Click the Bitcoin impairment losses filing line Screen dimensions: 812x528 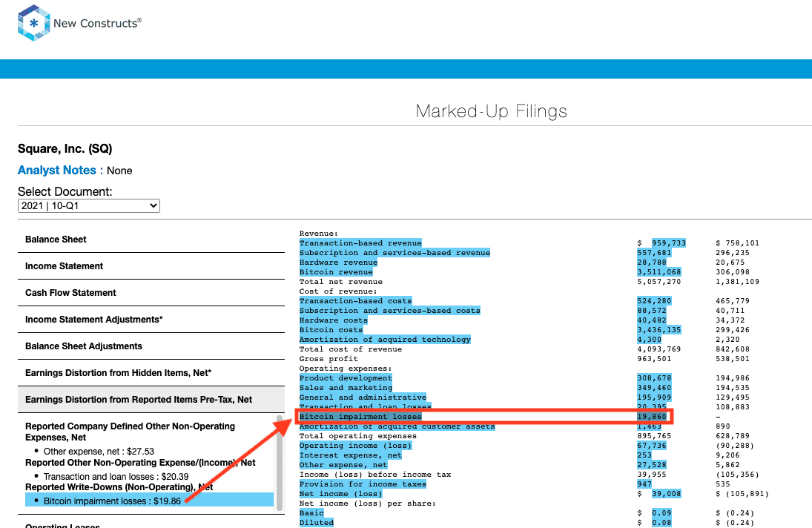pos(360,417)
